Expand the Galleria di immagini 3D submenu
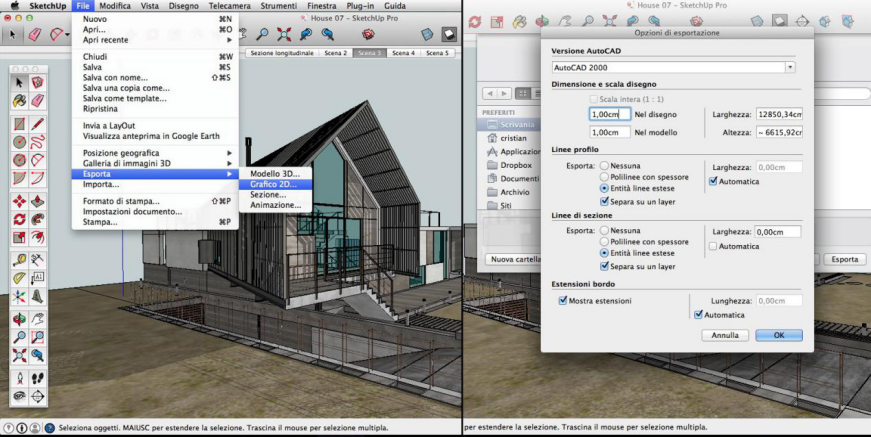 [156, 163]
